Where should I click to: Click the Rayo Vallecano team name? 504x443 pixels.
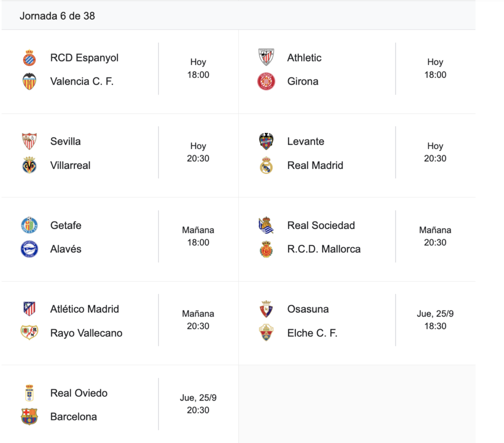tap(86, 333)
